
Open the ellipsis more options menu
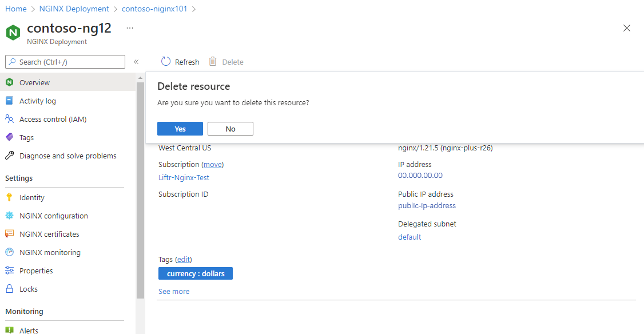(x=130, y=28)
